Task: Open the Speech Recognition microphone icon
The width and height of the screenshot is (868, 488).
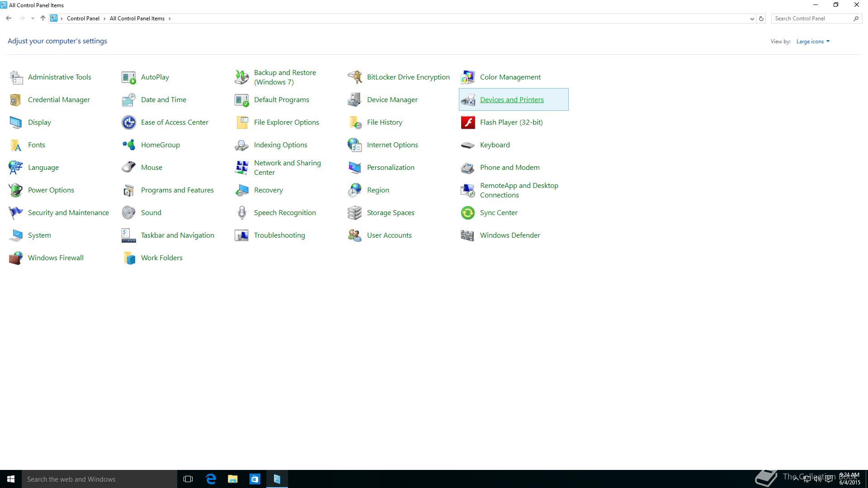Action: [242, 213]
